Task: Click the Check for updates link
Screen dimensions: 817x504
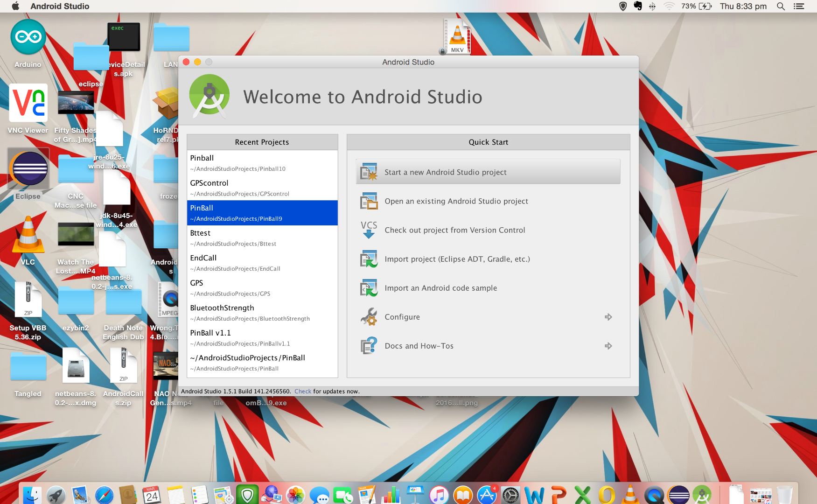Action: tap(302, 392)
